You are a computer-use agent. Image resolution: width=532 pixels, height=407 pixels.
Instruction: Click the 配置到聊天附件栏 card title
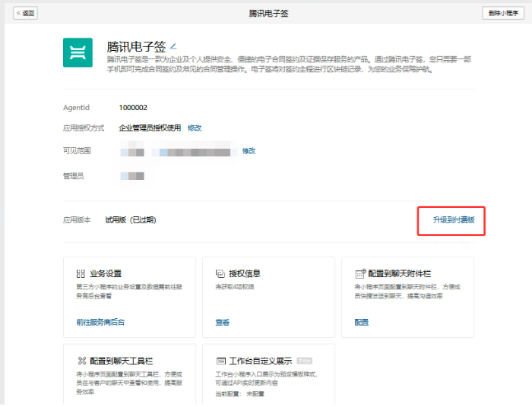pyautogui.click(x=399, y=274)
